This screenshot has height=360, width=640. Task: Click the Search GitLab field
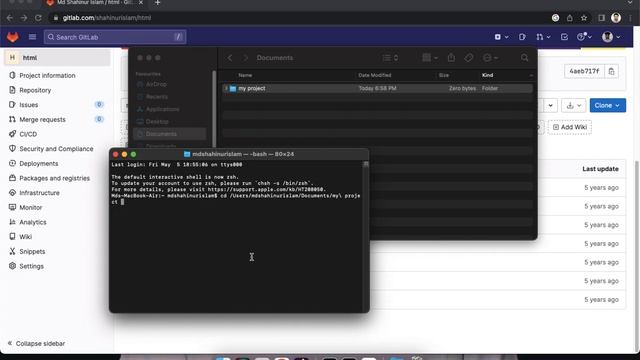115,37
